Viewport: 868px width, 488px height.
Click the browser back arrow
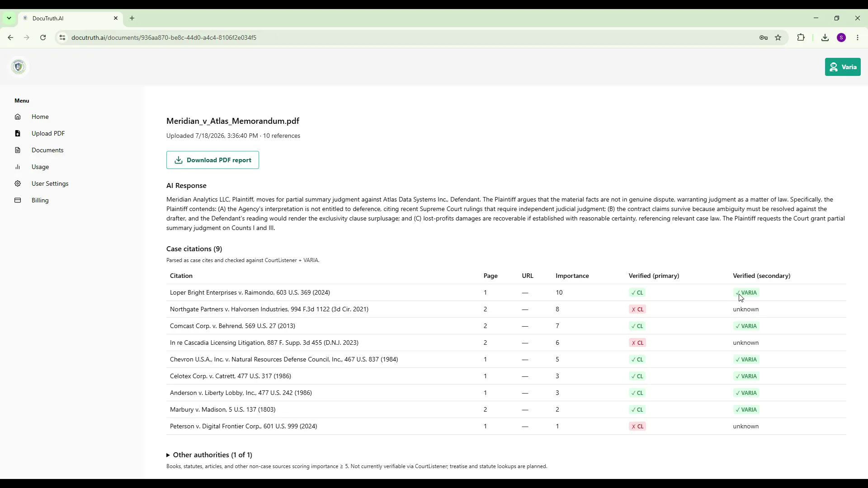(10, 38)
